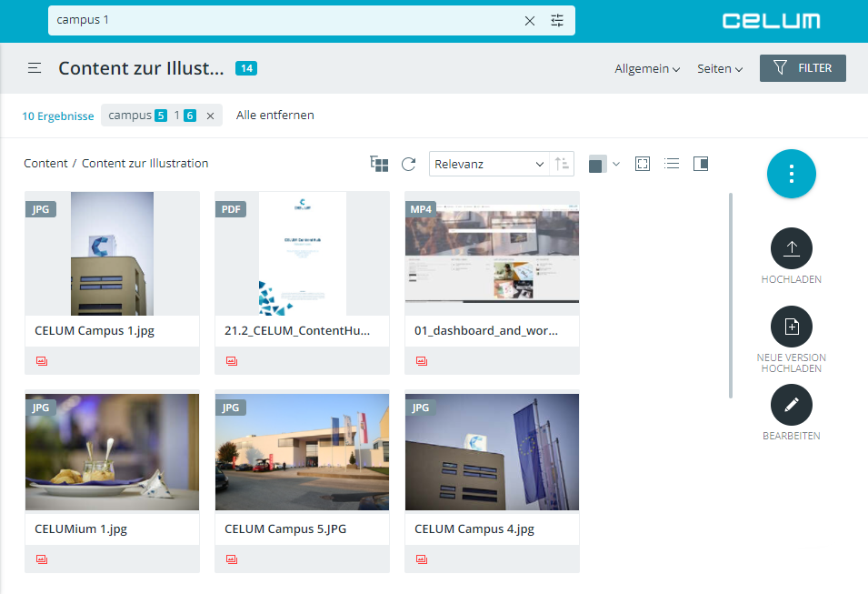Click the CELUM Campus 1.jpg file name

click(x=95, y=331)
